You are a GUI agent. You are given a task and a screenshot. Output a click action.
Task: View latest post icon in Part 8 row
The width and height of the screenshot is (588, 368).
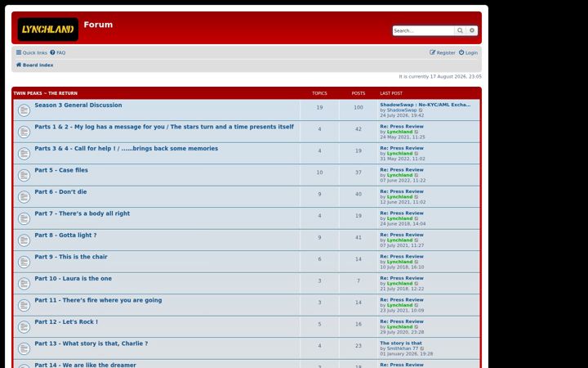pos(416,240)
